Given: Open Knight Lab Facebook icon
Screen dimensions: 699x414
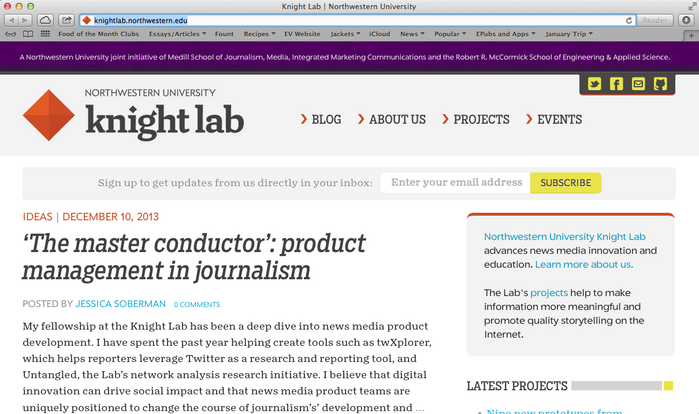Looking at the screenshot, I should (616, 84).
